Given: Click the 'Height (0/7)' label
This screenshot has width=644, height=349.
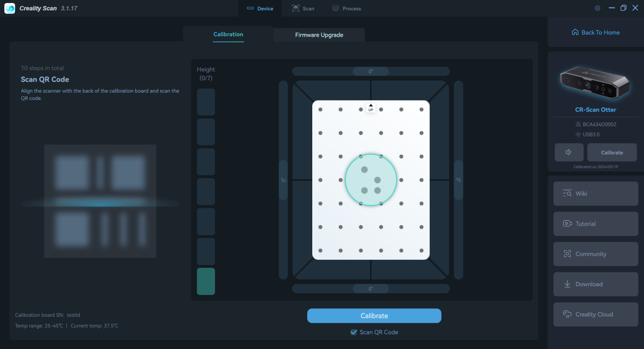Looking at the screenshot, I should tap(206, 74).
